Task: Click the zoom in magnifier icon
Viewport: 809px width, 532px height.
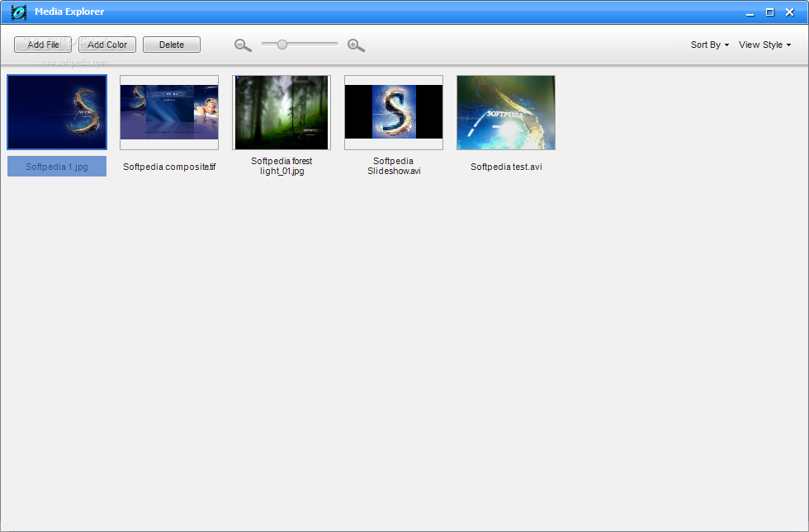Action: point(356,45)
